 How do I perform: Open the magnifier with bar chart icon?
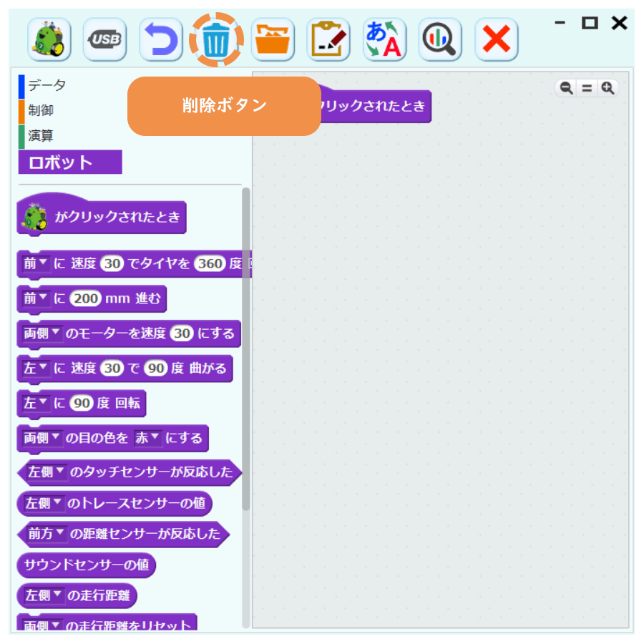[x=440, y=40]
